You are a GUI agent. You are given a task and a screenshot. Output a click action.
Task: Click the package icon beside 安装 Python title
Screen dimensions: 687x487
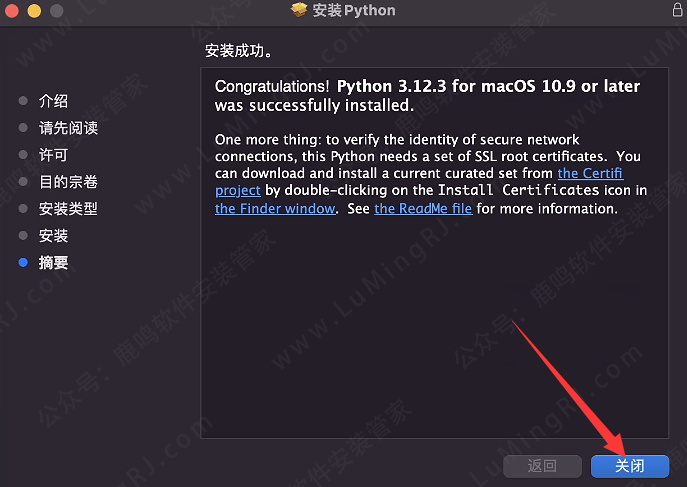click(x=299, y=10)
